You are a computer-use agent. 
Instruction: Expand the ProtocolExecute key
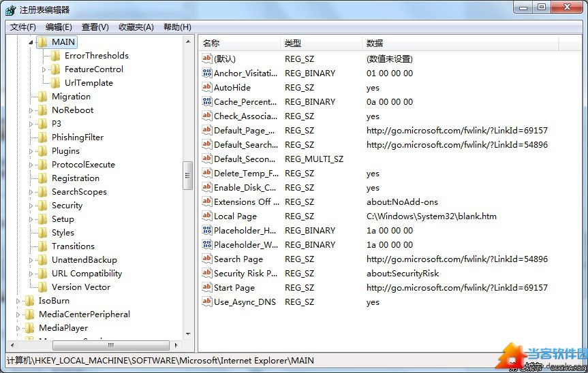[31, 165]
